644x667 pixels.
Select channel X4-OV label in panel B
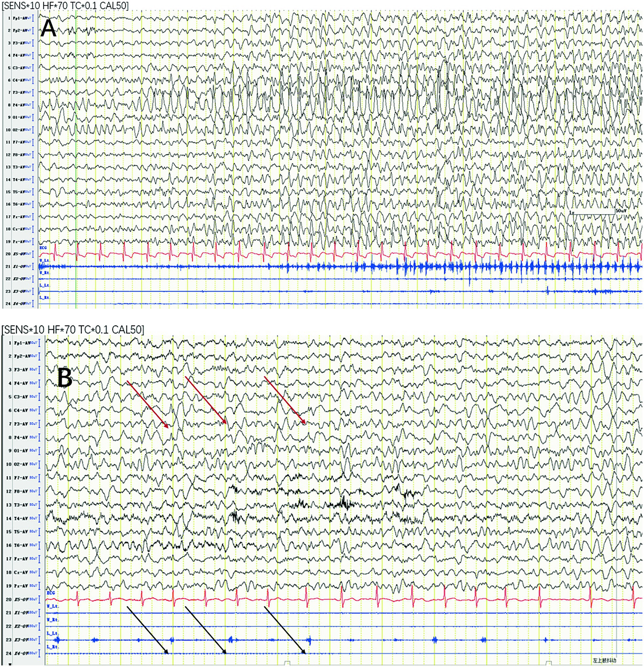point(21,654)
